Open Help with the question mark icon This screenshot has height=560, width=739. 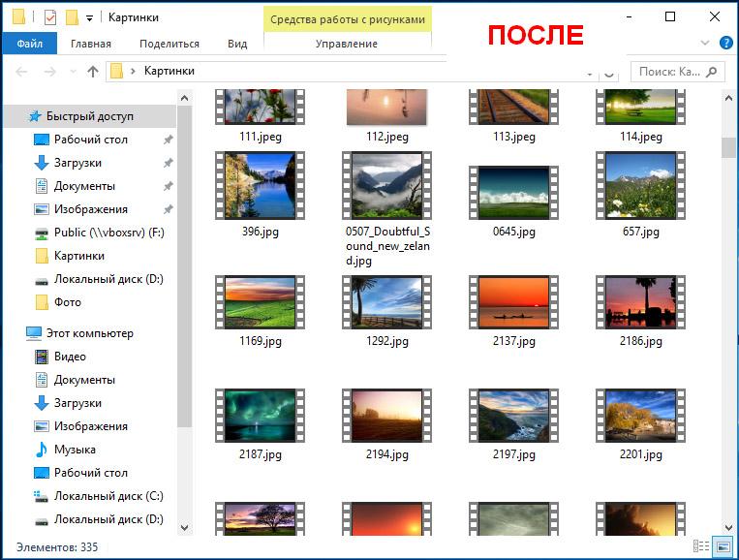(726, 43)
